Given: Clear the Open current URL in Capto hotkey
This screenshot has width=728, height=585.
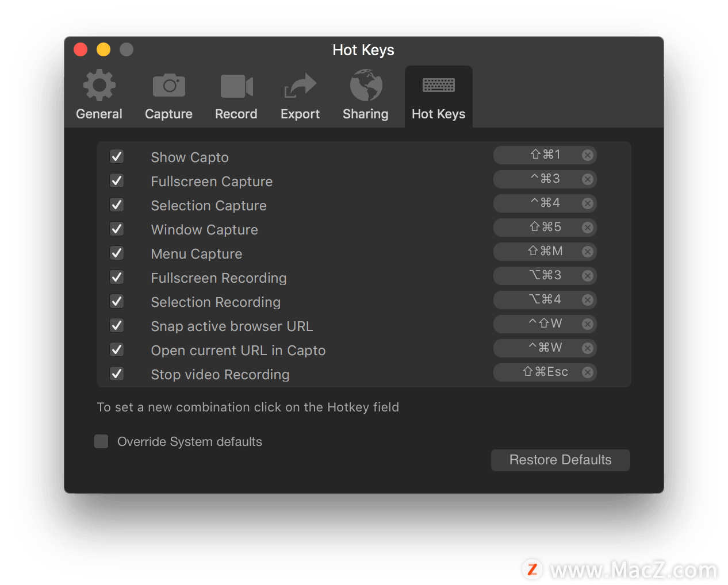Looking at the screenshot, I should point(587,348).
